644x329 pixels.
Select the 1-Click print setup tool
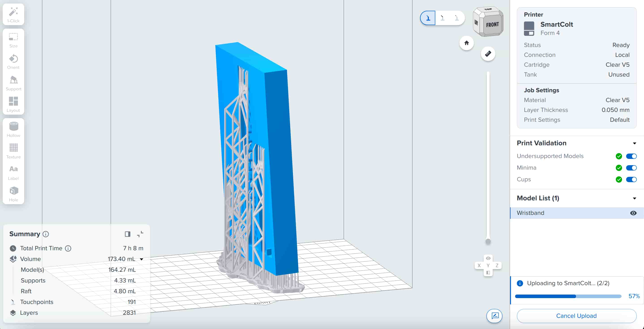point(13,15)
